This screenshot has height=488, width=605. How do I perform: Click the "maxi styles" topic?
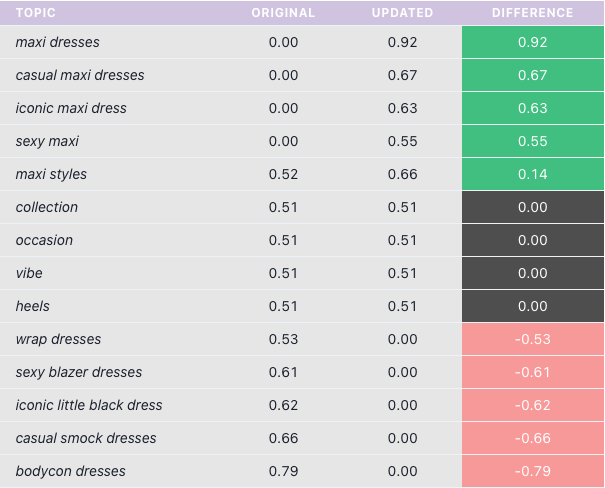(51, 174)
